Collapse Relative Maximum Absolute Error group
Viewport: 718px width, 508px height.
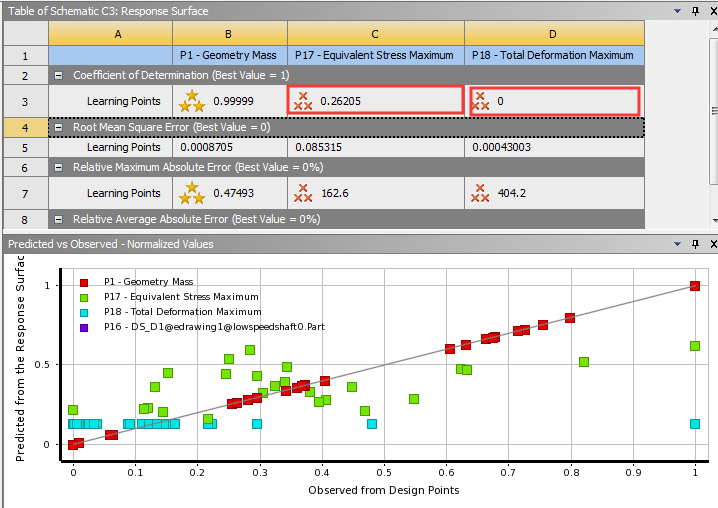click(58, 167)
